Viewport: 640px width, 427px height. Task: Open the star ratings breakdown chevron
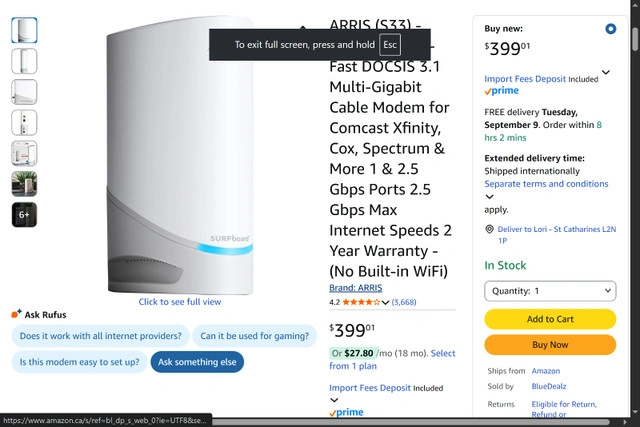pyautogui.click(x=386, y=302)
